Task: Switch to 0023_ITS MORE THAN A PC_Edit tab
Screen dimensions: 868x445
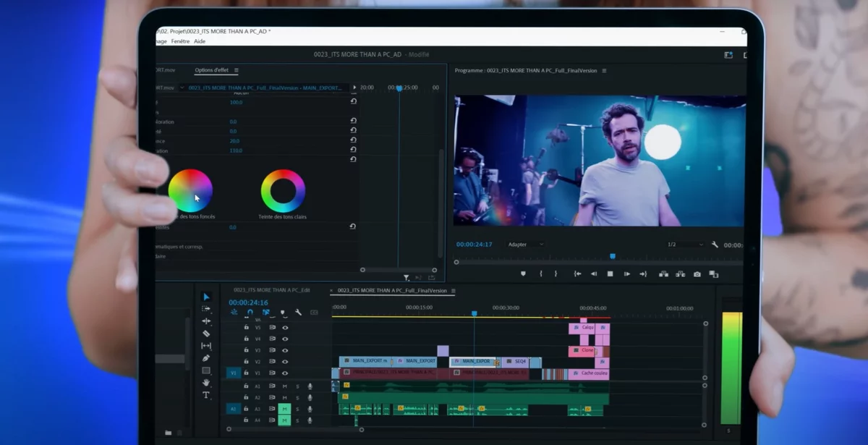Action: click(271, 290)
